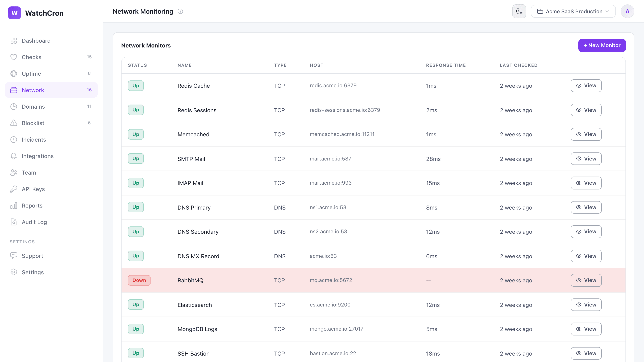Click the host mongo.acme.io:27017
This screenshot has height=362, width=644.
336,329
